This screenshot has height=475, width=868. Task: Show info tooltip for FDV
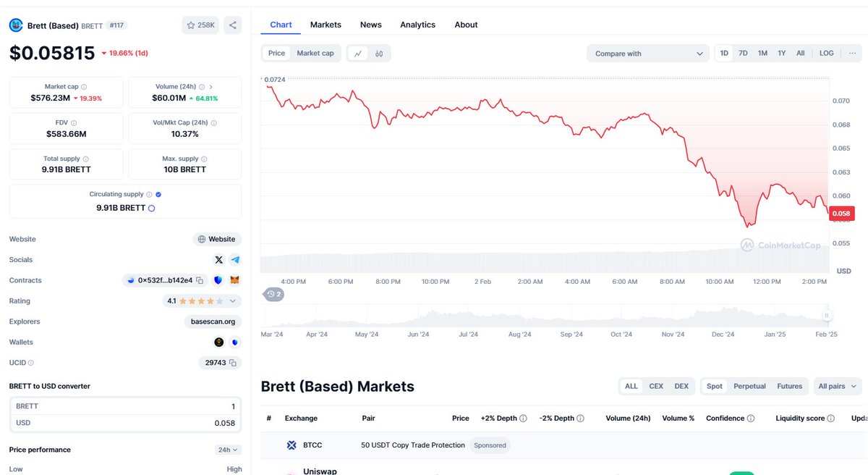click(74, 123)
